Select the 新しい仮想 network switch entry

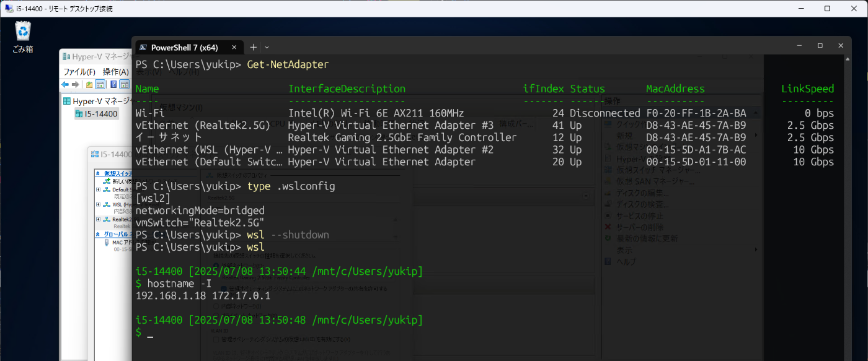[x=117, y=181]
